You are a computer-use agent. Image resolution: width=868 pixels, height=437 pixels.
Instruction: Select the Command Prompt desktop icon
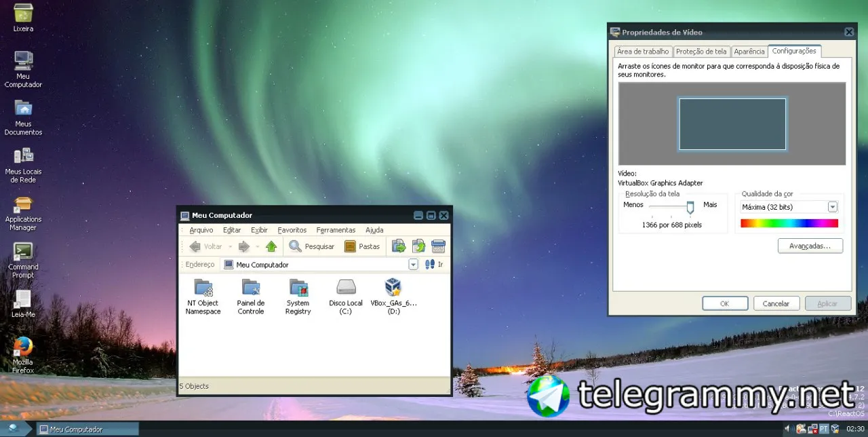[23, 261]
